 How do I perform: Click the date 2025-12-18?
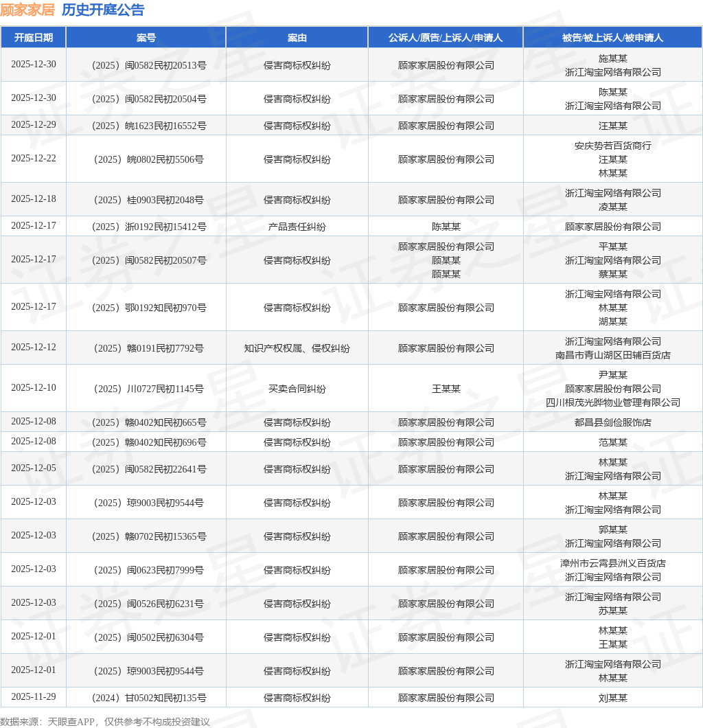coord(34,198)
